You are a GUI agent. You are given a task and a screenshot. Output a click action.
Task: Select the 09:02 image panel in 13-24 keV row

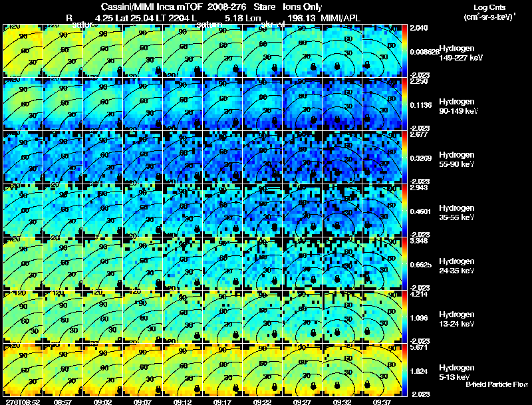102,317
